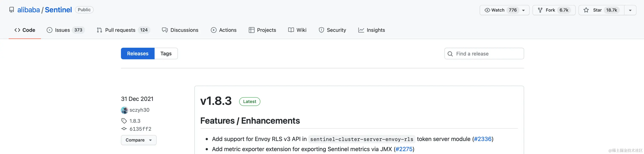
Task: Click the commit icon beside 6135ff2
Action: (124, 129)
